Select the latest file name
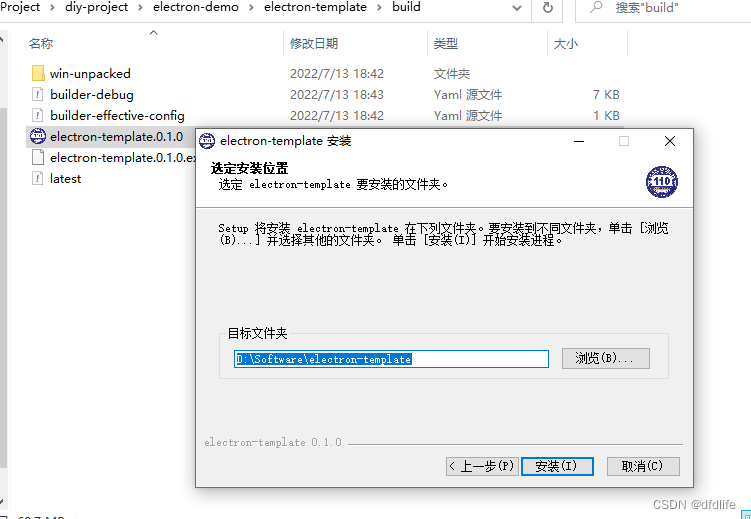This screenshot has width=751, height=519. 65,179
